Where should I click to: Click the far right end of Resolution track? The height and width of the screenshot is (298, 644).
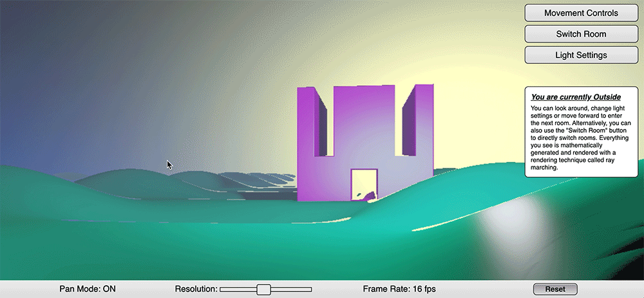[310, 290]
